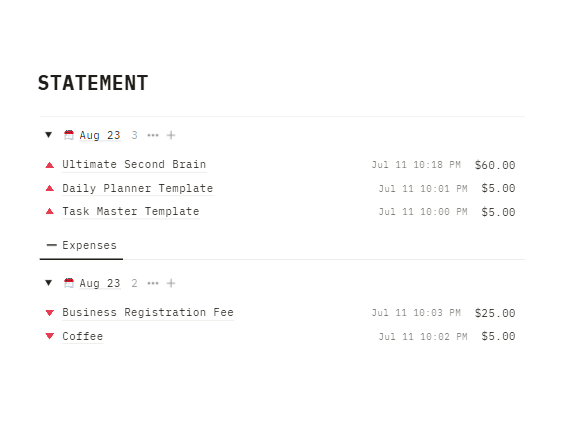
Task: Click red up arrow beside Daily Planner Template
Action: 50,188
